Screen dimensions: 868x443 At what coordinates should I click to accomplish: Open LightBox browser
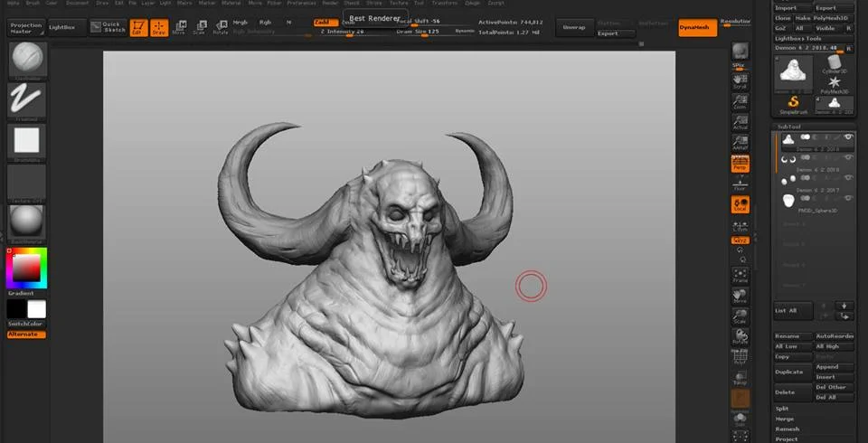tap(67, 28)
